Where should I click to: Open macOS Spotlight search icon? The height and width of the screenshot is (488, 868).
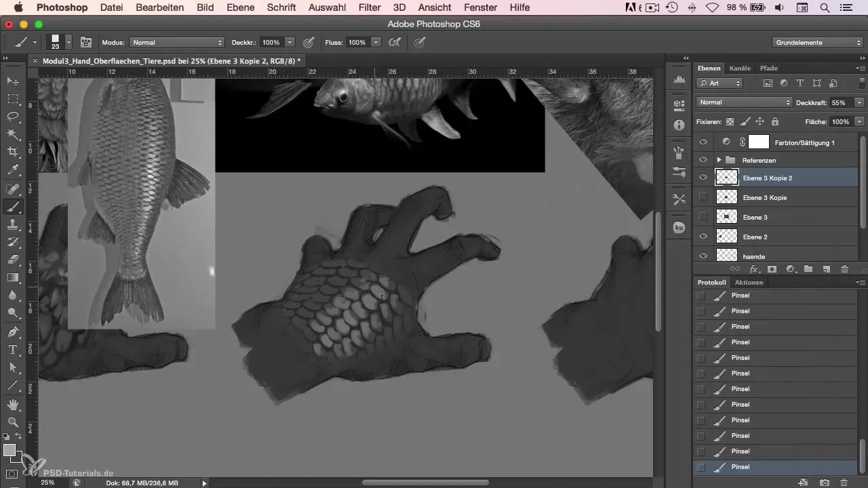coord(825,7)
